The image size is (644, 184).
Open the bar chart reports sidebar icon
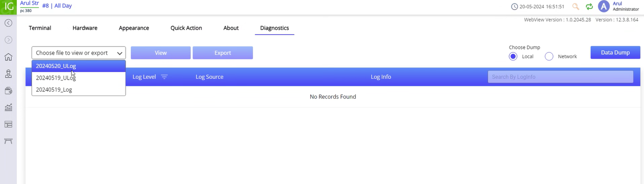tap(8, 108)
